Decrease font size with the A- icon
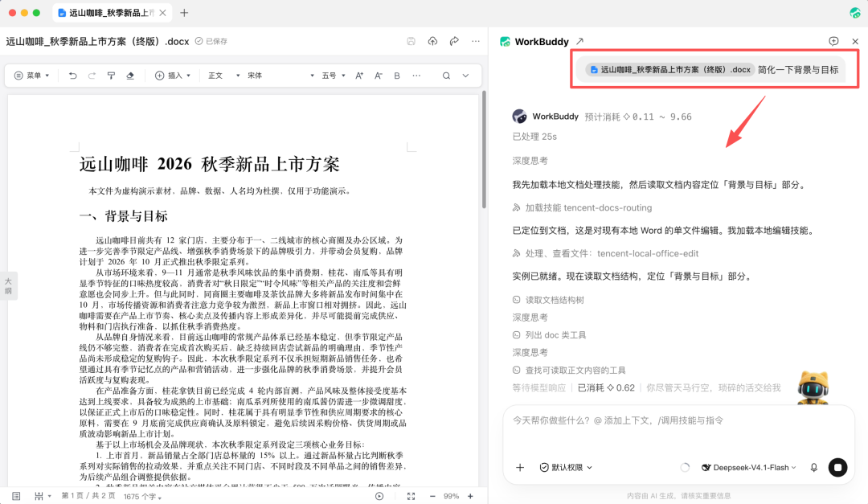868x504 pixels. click(378, 76)
